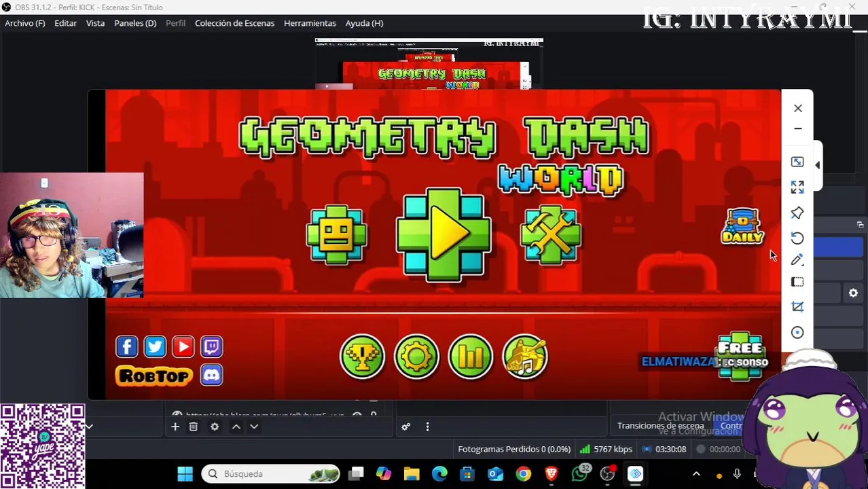The width and height of the screenshot is (868, 489).
Task: Collapse the side toolbar with the left arrow
Action: (x=817, y=165)
